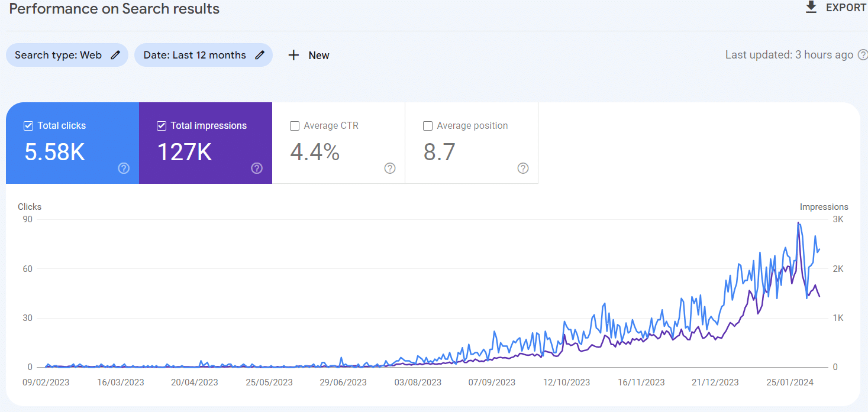Image resolution: width=868 pixels, height=412 pixels.
Task: Uncheck the Total clicks checkbox
Action: (x=28, y=126)
